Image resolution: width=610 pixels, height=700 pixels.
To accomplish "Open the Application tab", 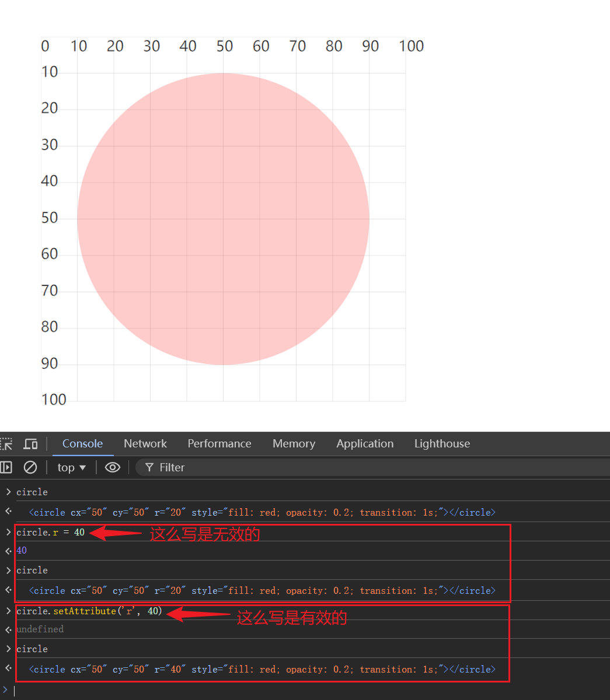I will (x=365, y=444).
